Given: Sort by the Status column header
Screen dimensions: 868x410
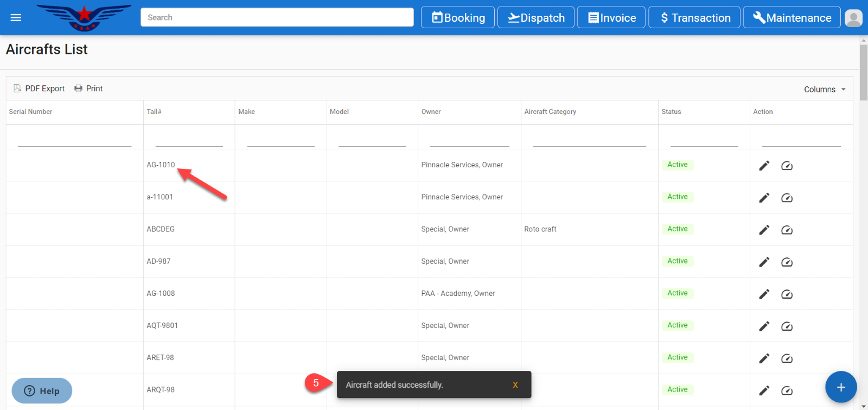Looking at the screenshot, I should [671, 112].
